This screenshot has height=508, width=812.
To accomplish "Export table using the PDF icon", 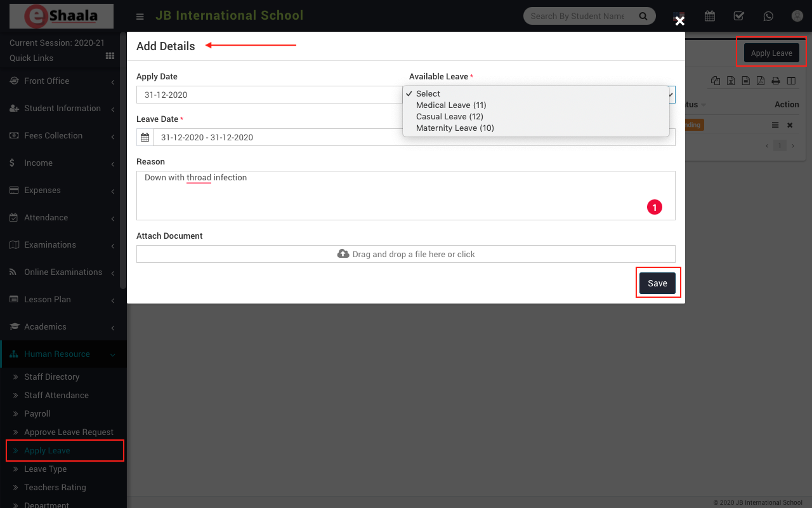I will click(x=760, y=81).
